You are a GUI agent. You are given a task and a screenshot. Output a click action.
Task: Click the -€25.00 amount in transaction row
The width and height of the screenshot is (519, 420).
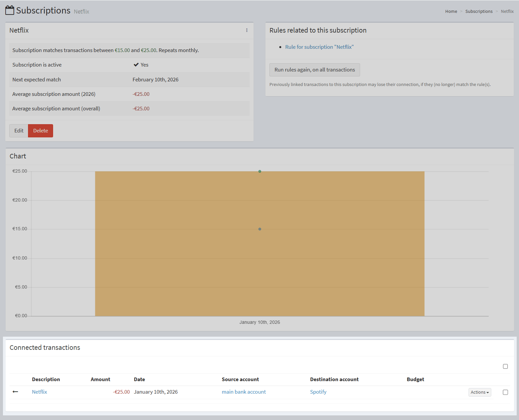[x=121, y=392]
